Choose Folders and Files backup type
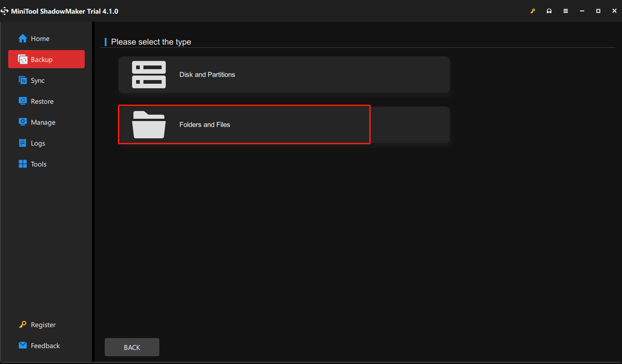 [x=244, y=124]
